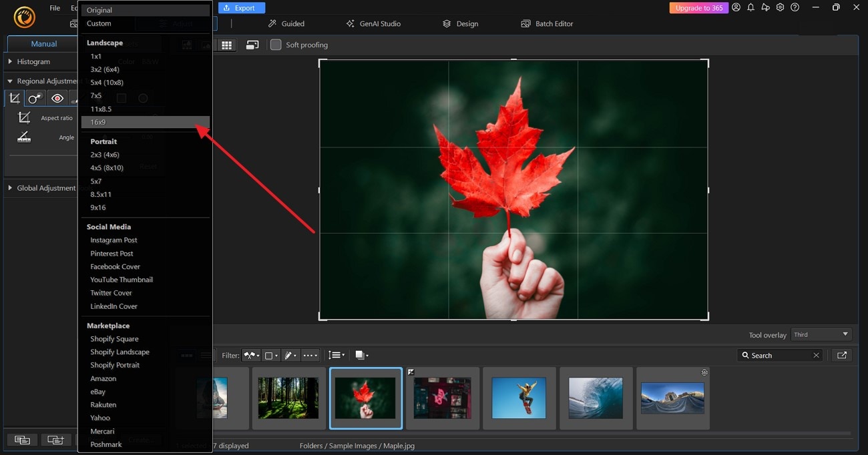Viewport: 868px width, 455px height.
Task: Choose the 16x9 landscape ratio
Action: click(x=146, y=122)
